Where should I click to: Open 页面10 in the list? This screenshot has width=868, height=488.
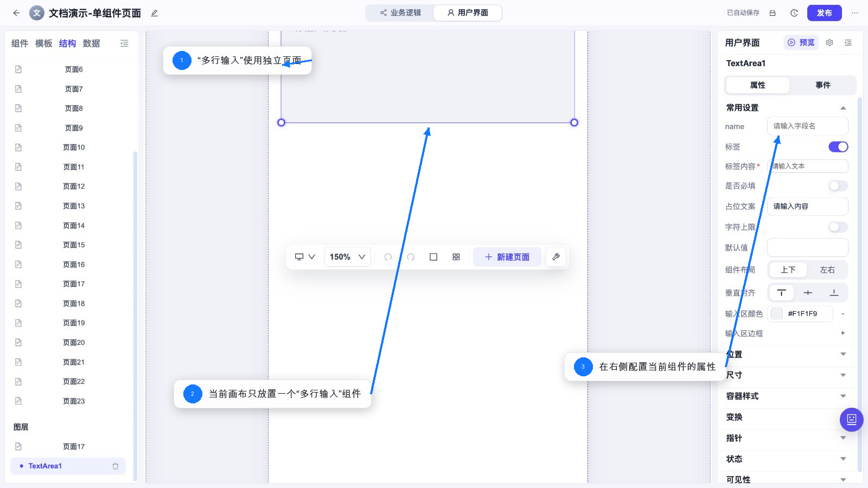click(74, 147)
